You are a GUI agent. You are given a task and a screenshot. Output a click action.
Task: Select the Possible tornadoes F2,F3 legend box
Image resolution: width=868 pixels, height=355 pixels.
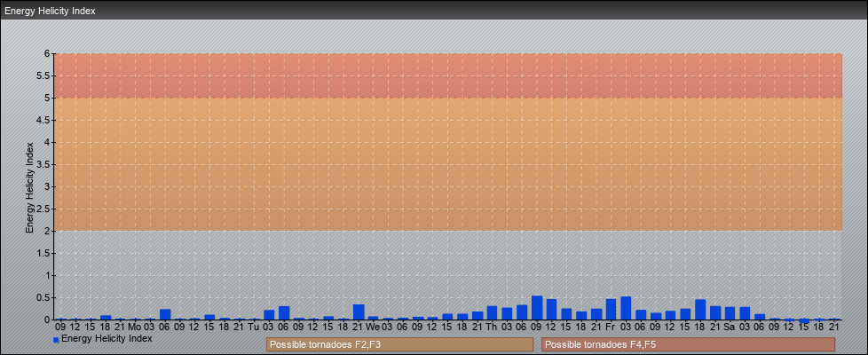(399, 344)
